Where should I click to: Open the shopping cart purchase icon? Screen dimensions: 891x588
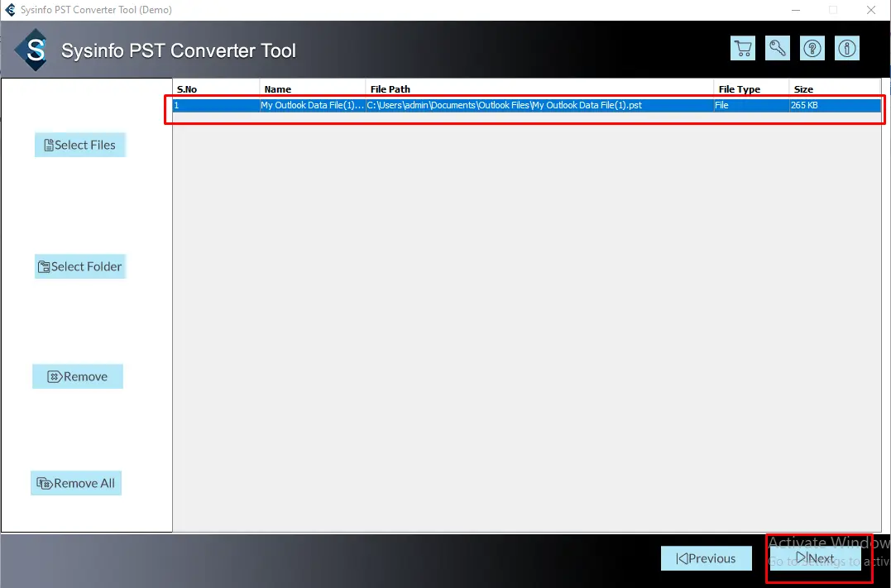743,48
